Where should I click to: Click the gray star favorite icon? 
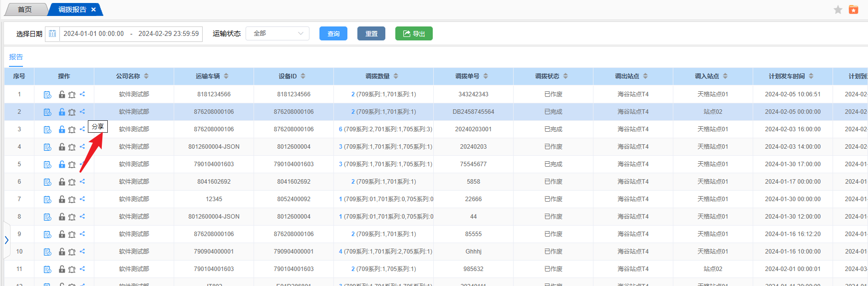[x=838, y=9]
